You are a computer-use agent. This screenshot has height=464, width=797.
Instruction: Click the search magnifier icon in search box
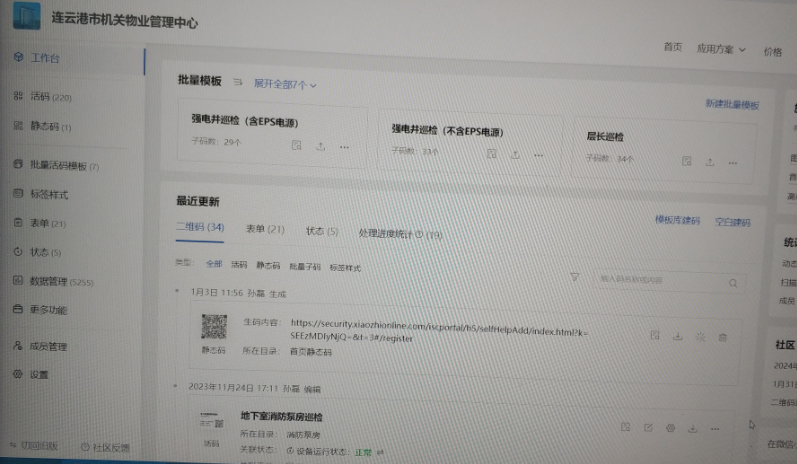click(733, 283)
